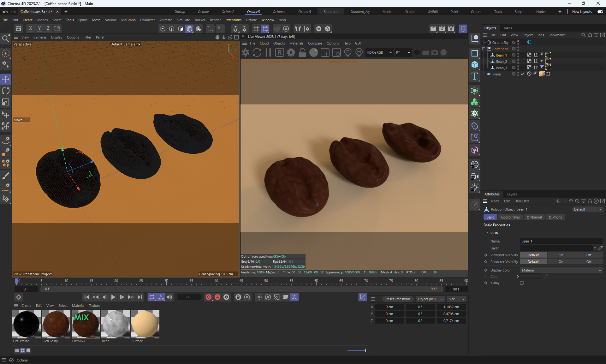Click the Live Viewer restart render icon
The height and width of the screenshot is (364, 606).
coord(257,52)
